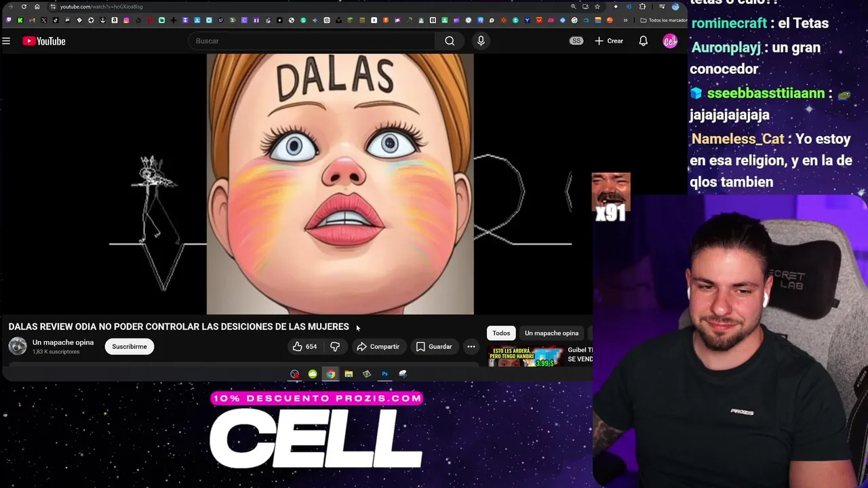
Task: Save the video with Guardar
Action: pyautogui.click(x=434, y=346)
